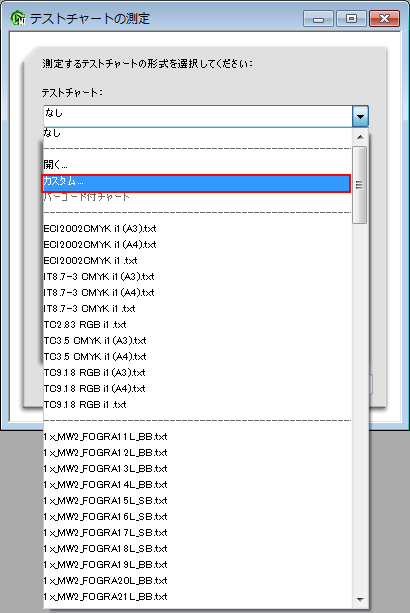Pick ECI2002CMYK i1 (A4).txt

point(197,244)
